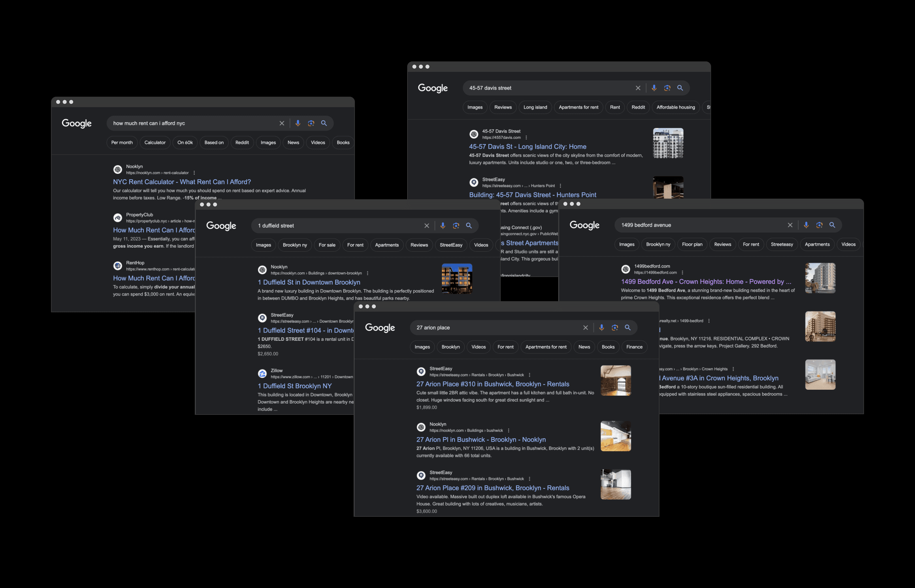Click search magnifier in 27 arion place window
The image size is (915, 588).
628,327
